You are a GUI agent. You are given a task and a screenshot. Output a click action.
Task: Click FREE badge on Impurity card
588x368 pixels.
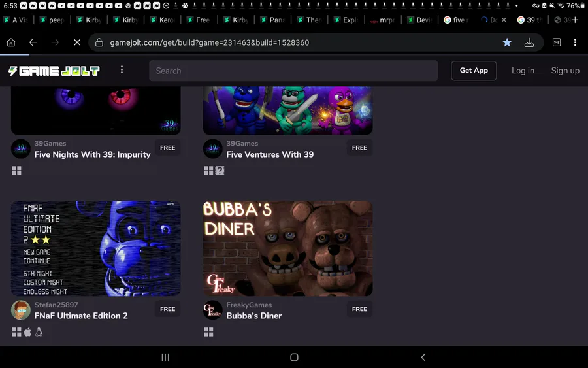[168, 148]
